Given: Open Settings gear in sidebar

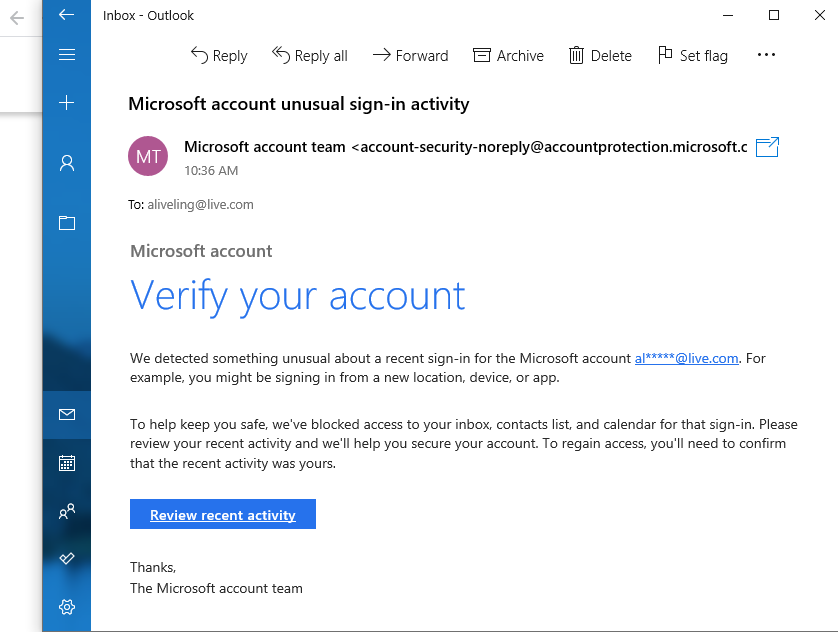Looking at the screenshot, I should pos(67,607).
